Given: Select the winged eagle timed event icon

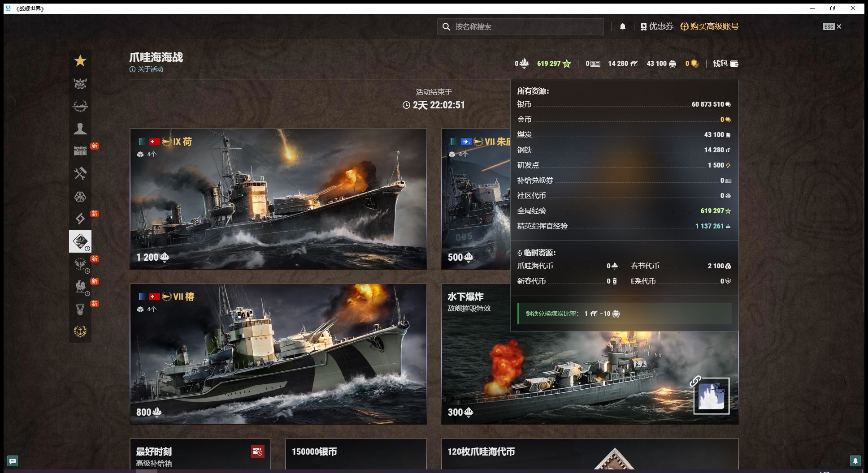Looking at the screenshot, I should (80, 264).
